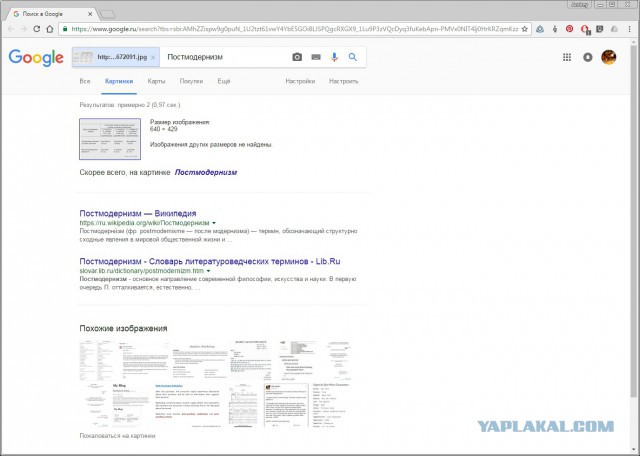Click the '640 × 429' image size text
This screenshot has width=640, height=456.
point(164,129)
